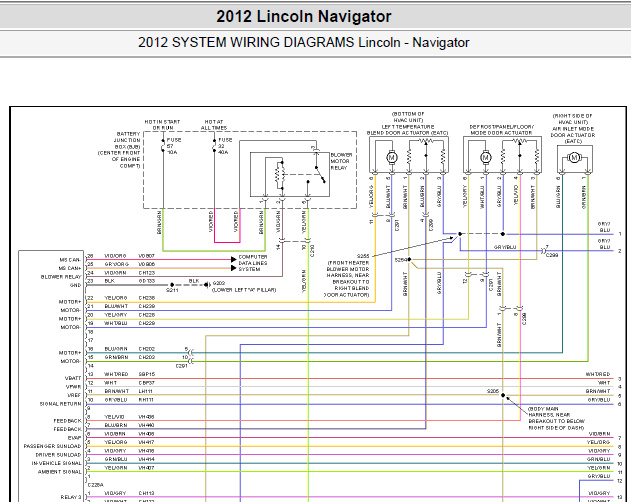The width and height of the screenshot is (631, 502).
Task: Click the 'IN-VEHICLE SIGNAL' pin label
Action: 56,463
